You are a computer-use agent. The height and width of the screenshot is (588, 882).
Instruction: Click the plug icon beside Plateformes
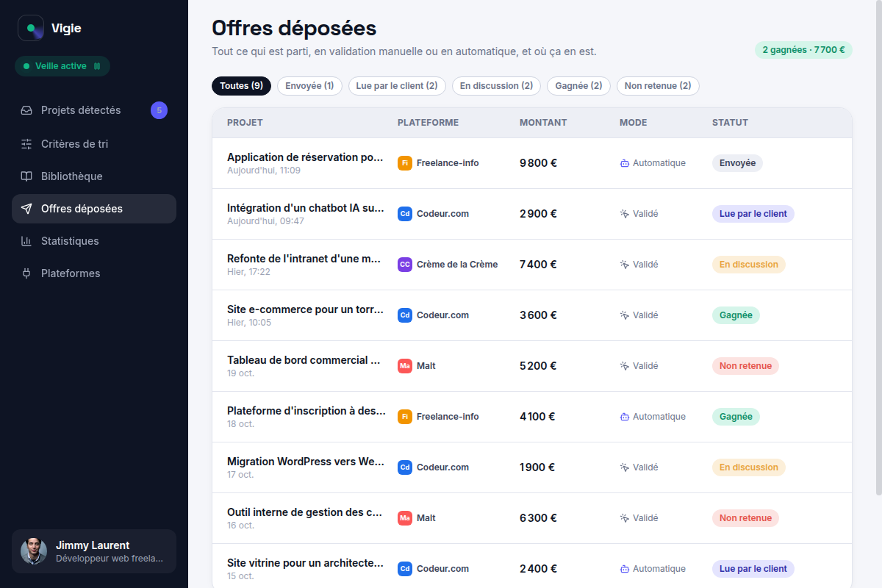(x=26, y=273)
